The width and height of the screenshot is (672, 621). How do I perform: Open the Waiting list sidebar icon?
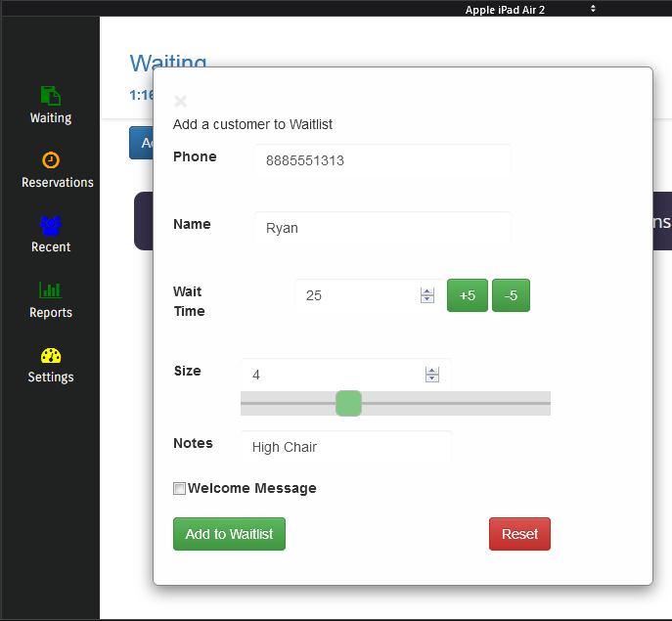pyautogui.click(x=51, y=96)
